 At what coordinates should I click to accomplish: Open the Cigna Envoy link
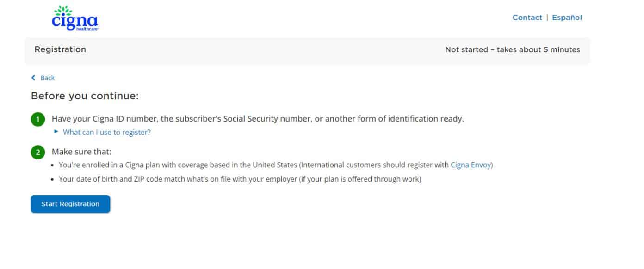click(471, 165)
